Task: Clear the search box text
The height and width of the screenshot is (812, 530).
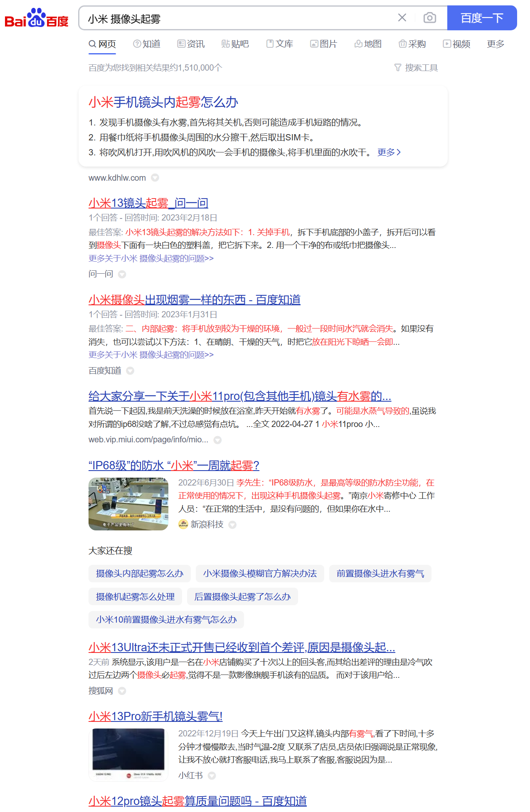Action: (x=402, y=18)
